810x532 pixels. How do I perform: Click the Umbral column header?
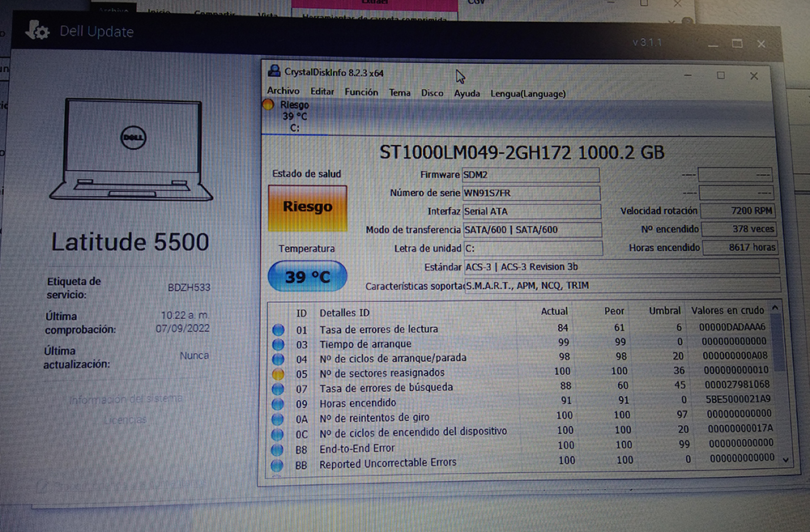tap(665, 311)
